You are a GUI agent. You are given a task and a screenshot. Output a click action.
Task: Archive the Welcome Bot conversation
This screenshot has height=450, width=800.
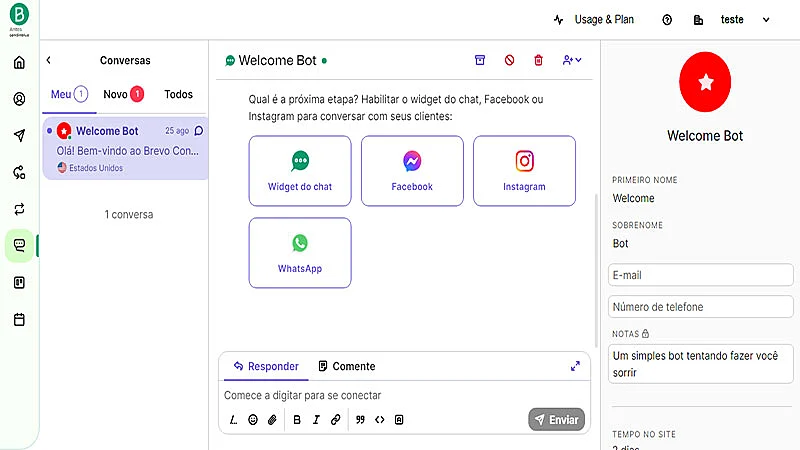pos(480,60)
